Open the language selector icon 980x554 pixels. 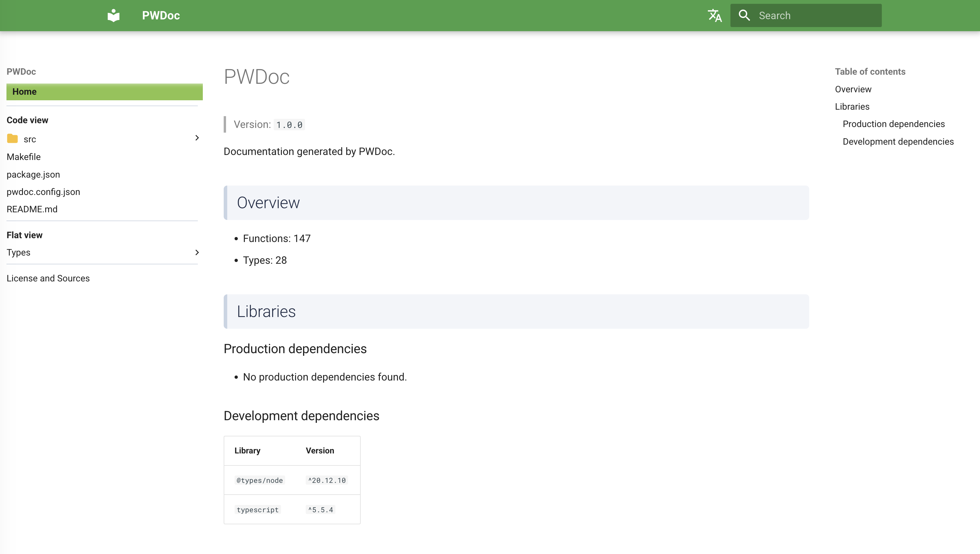point(715,15)
